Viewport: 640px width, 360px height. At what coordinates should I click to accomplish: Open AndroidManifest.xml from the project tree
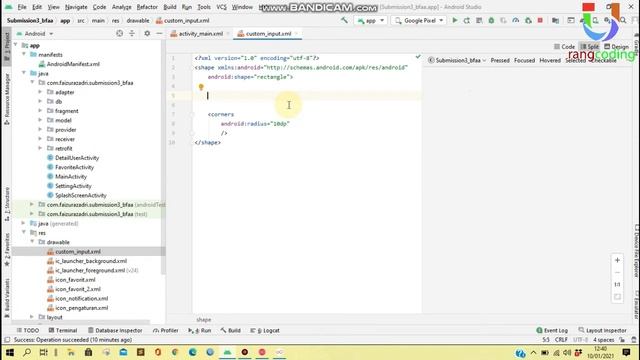tap(73, 64)
